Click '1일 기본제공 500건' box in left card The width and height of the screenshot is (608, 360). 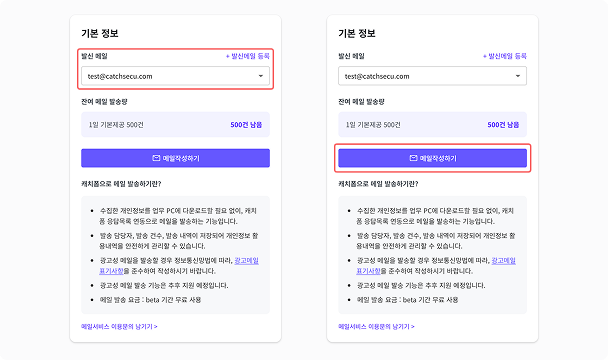coord(175,125)
